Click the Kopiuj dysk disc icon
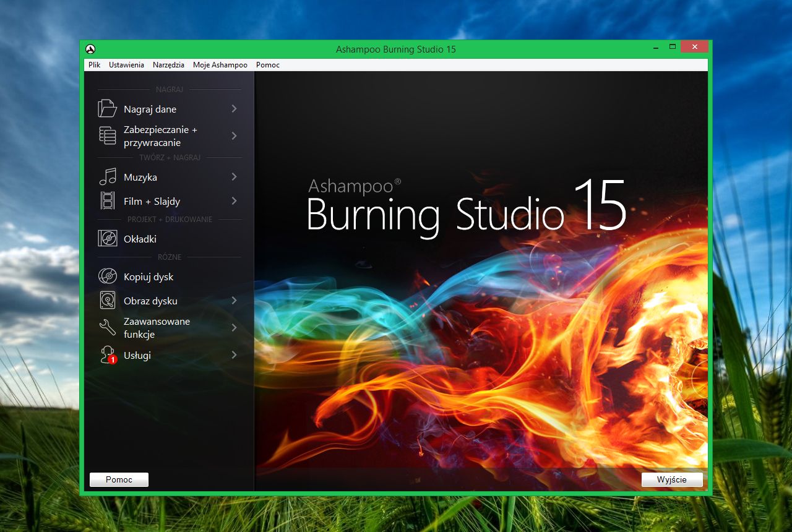 pos(108,277)
